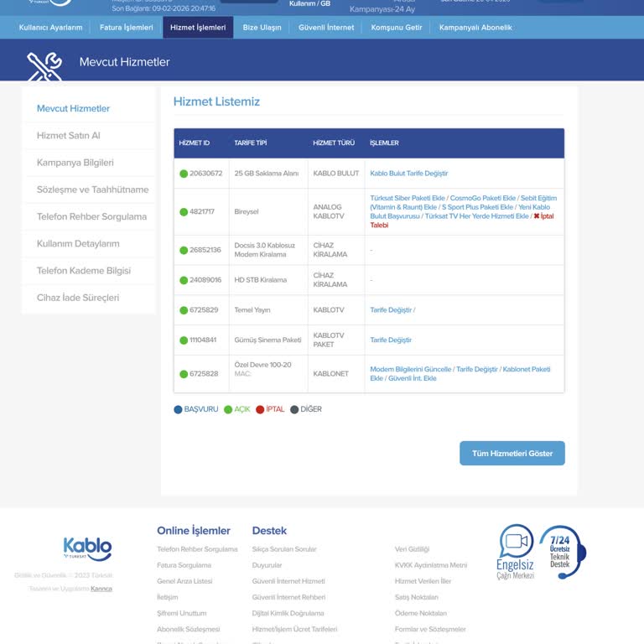The width and height of the screenshot is (644, 644).
Task: Click the 7/24 Ücretsiz Teknik Destek icon
Action: pos(563,552)
